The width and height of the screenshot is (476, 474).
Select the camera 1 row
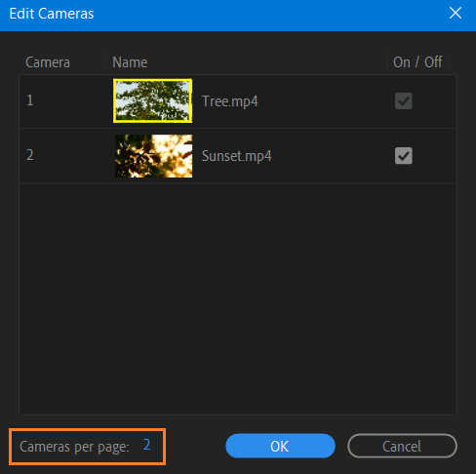[238, 101]
